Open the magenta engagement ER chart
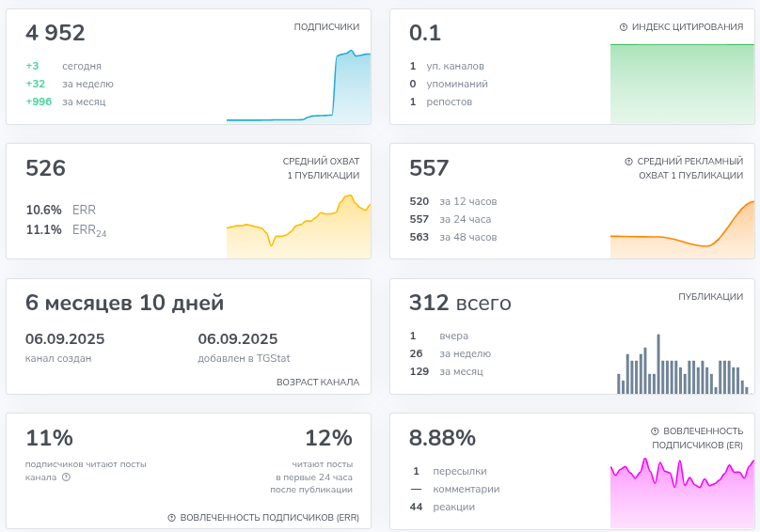Screen dimensions: 760x532 tap(683, 493)
